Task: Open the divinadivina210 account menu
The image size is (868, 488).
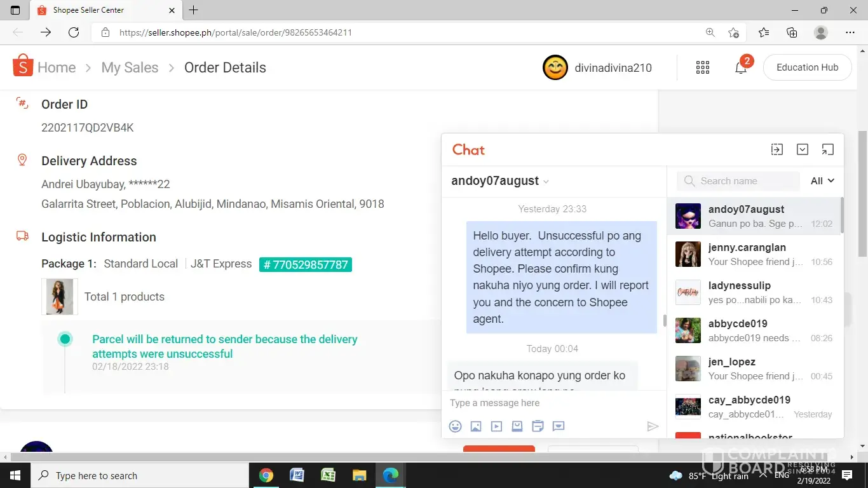Action: [x=597, y=68]
